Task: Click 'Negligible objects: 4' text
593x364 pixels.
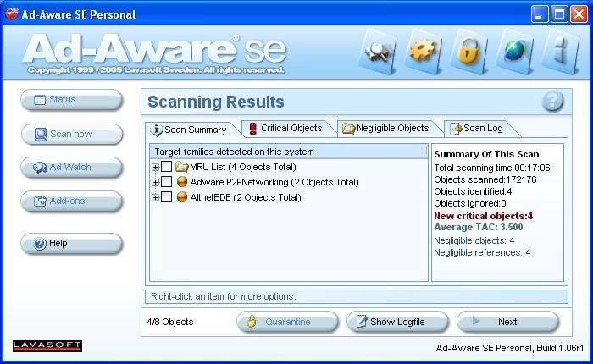Action: click(x=474, y=240)
